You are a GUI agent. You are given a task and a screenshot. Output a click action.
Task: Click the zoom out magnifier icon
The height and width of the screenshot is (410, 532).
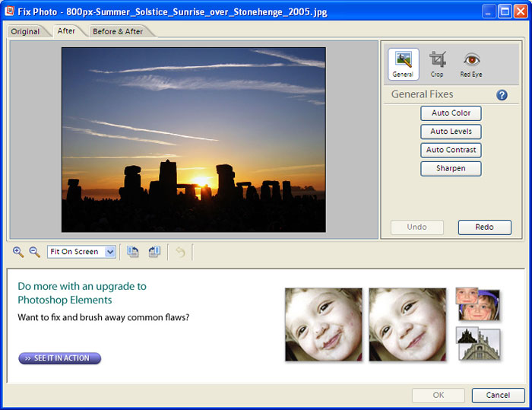pos(34,252)
